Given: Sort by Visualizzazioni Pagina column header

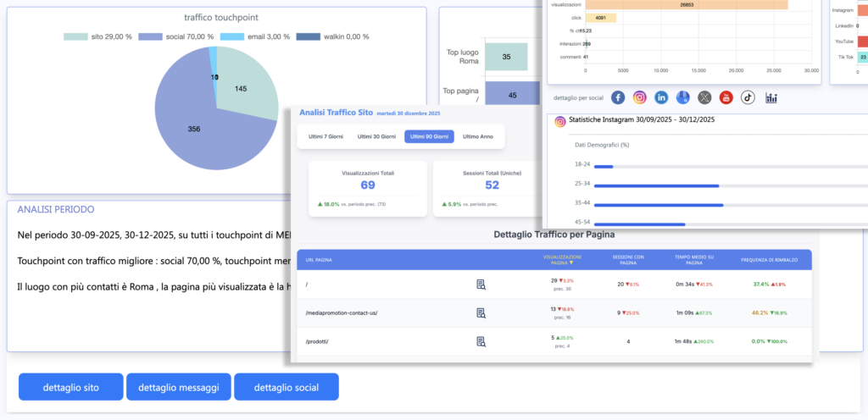Looking at the screenshot, I should click(x=562, y=260).
